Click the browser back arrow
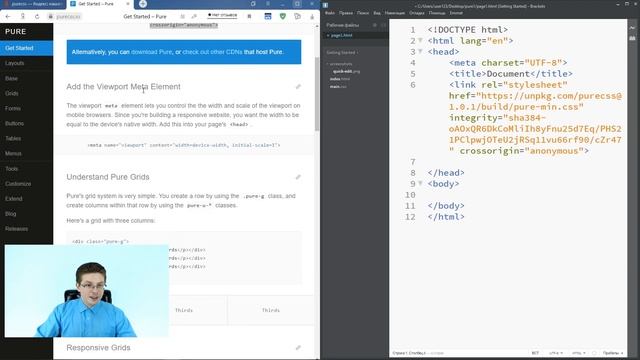This screenshot has height=360, width=640. click(8, 16)
